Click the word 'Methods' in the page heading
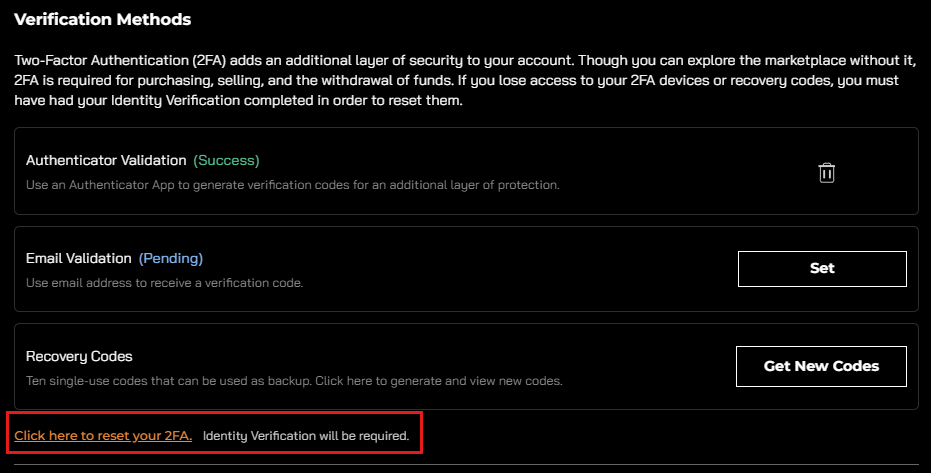Image resolution: width=931 pixels, height=473 pixels. click(x=154, y=20)
